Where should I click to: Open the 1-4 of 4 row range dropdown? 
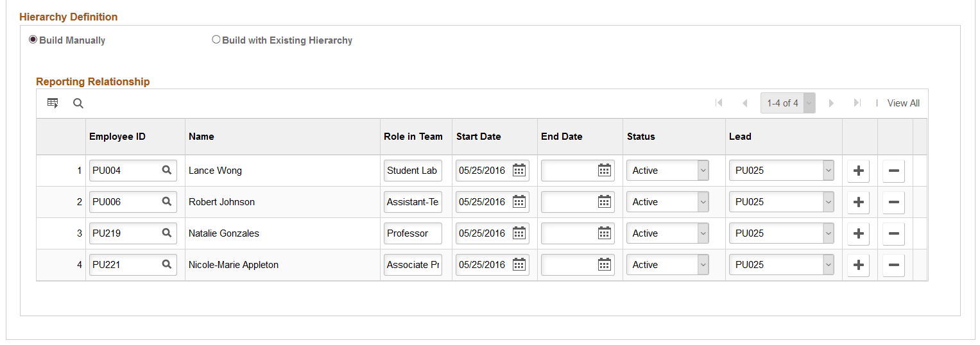(x=809, y=103)
